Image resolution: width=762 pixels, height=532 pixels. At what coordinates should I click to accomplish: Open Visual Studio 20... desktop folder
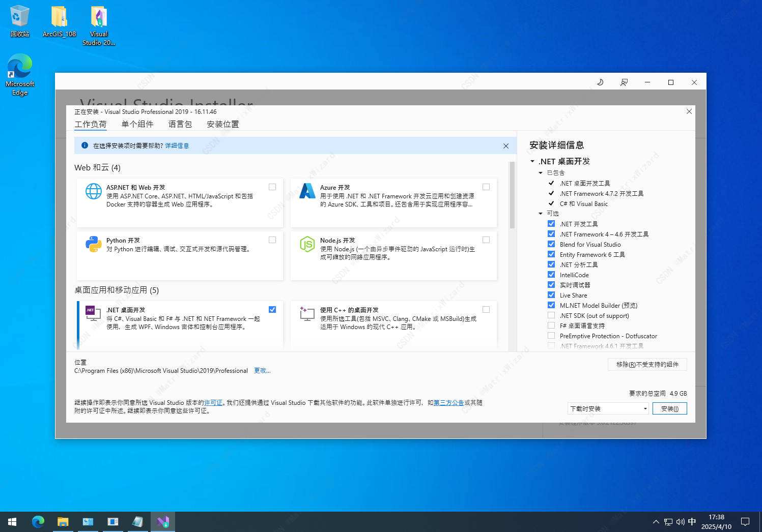click(99, 25)
